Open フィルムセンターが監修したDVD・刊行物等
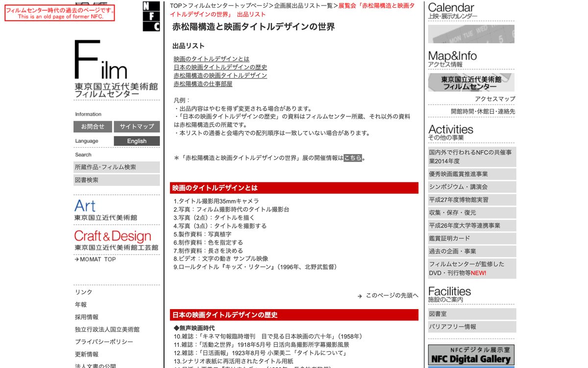The height and width of the screenshot is (368, 588). click(x=472, y=268)
